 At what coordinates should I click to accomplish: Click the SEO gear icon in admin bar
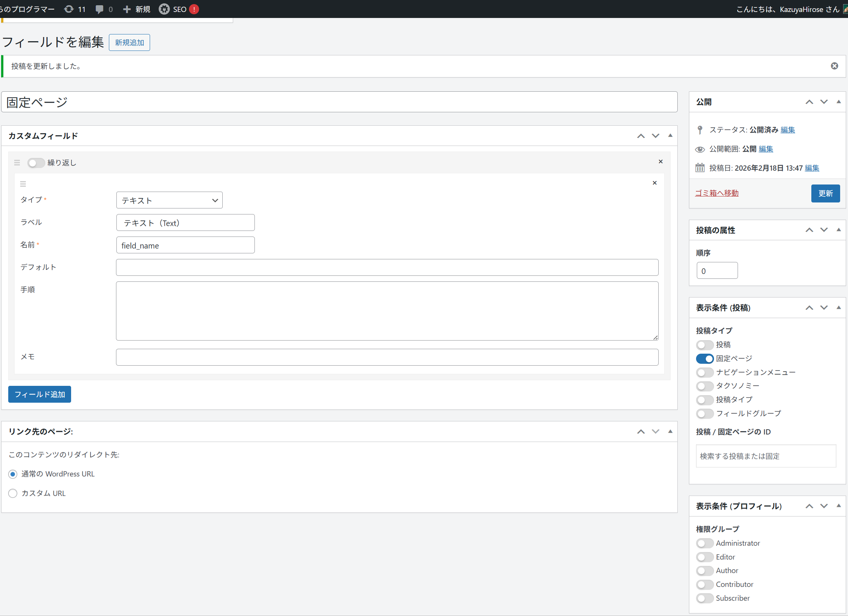pos(164,9)
